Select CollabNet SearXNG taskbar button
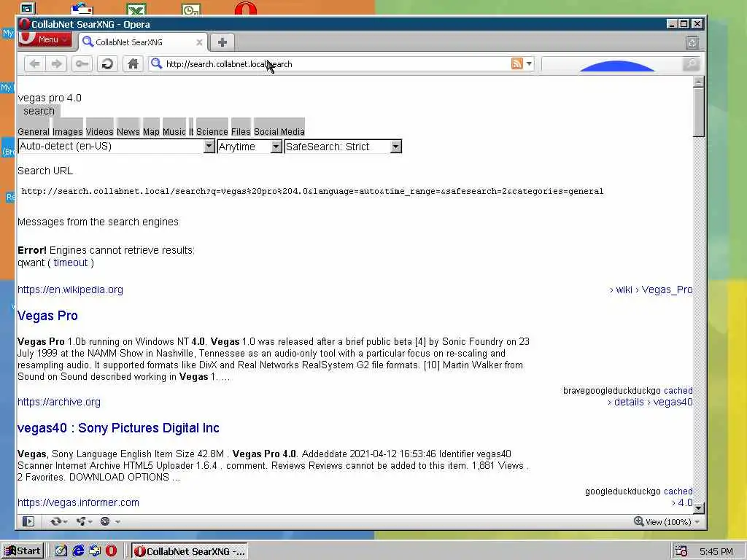Screen dimensions: 747x560 (189, 551)
